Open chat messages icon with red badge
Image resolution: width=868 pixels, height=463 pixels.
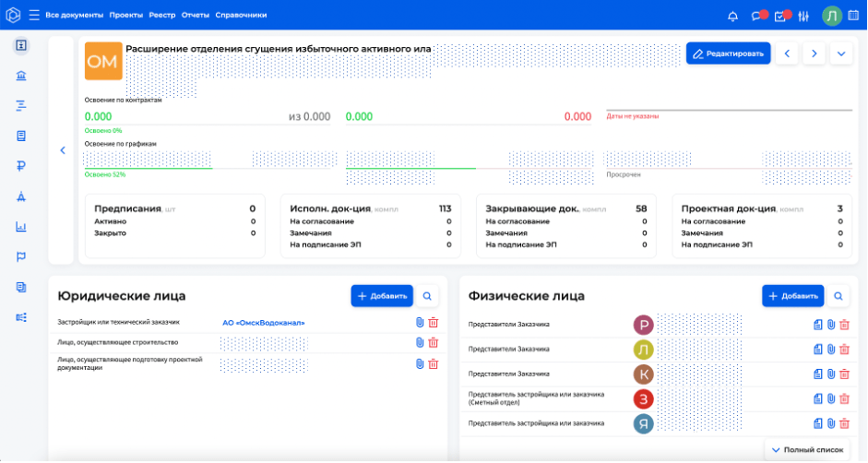coord(757,16)
